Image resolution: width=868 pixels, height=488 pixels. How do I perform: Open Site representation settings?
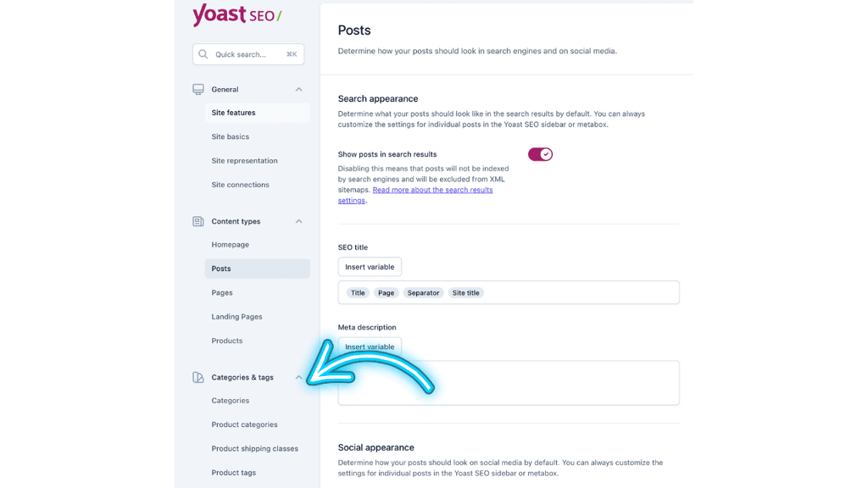[245, 160]
